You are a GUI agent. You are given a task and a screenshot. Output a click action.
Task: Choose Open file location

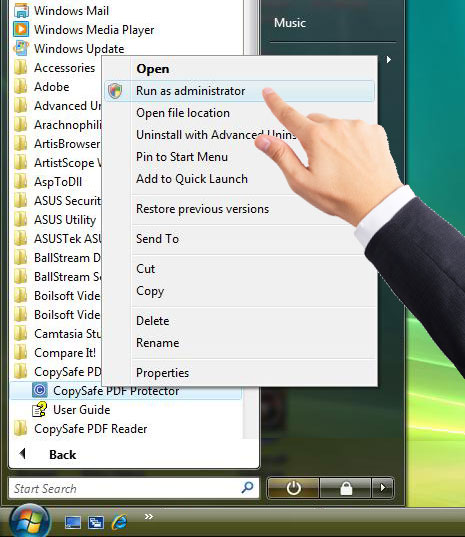(183, 113)
